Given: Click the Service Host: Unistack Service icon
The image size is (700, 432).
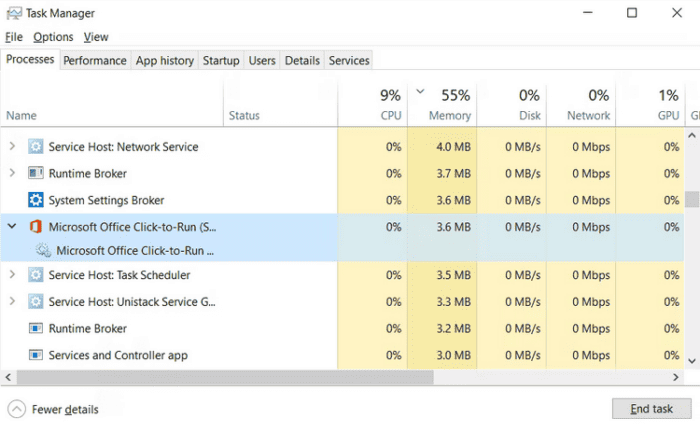Looking at the screenshot, I should [x=36, y=301].
